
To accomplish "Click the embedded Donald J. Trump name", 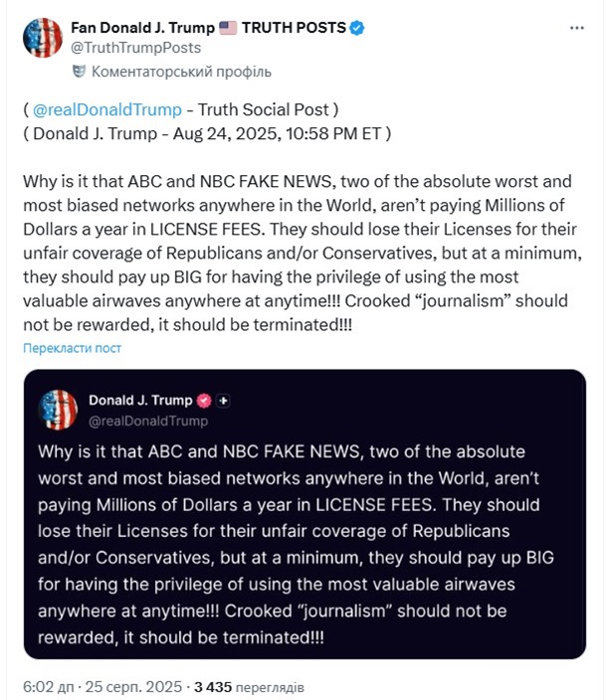I will click(x=140, y=401).
